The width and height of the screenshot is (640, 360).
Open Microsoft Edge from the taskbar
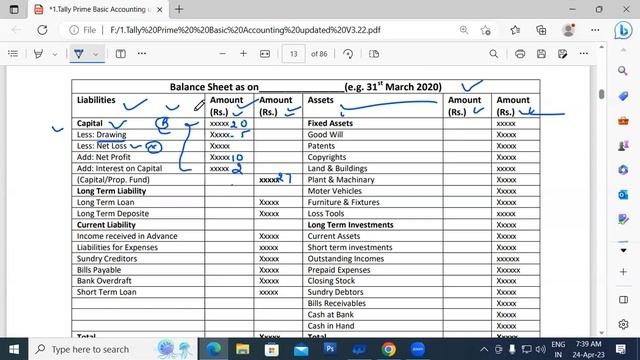click(213, 349)
